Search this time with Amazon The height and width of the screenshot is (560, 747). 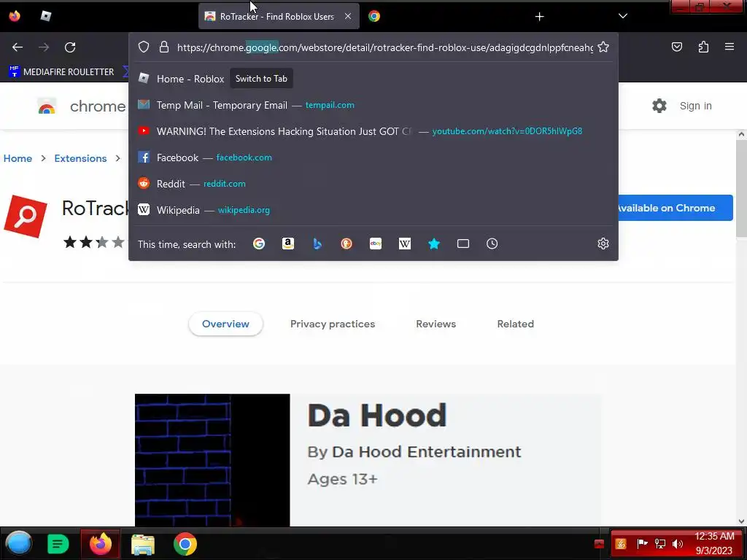pyautogui.click(x=287, y=244)
